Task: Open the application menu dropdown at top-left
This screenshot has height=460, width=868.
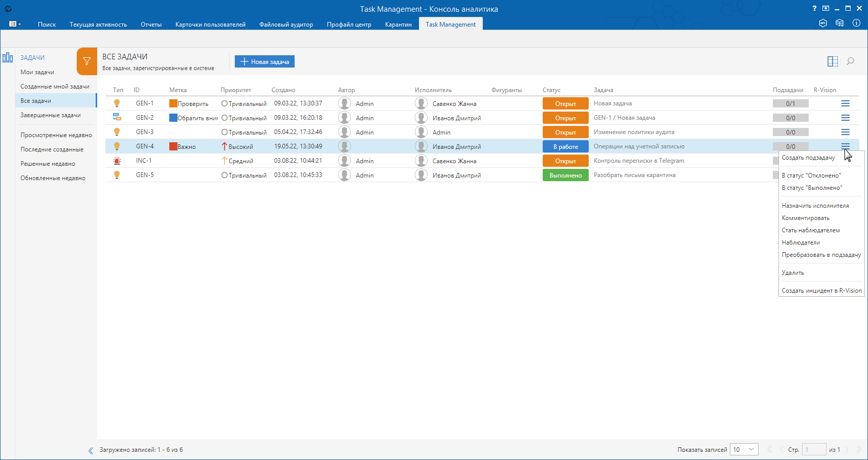Action: 15,24
